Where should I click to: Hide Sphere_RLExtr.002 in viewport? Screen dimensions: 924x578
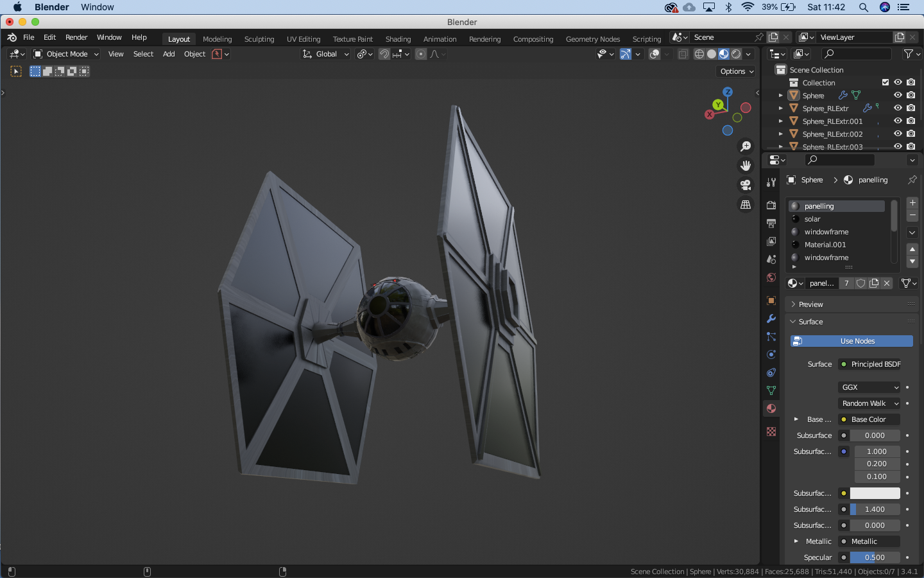(898, 134)
